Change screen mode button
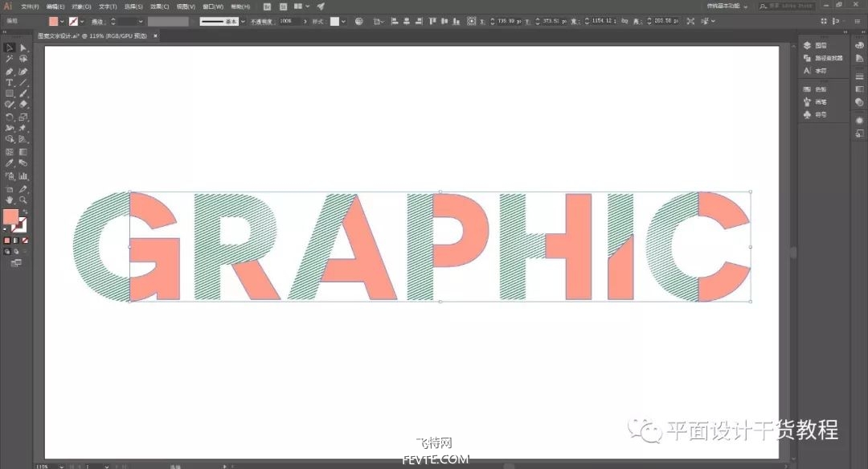 (16, 263)
